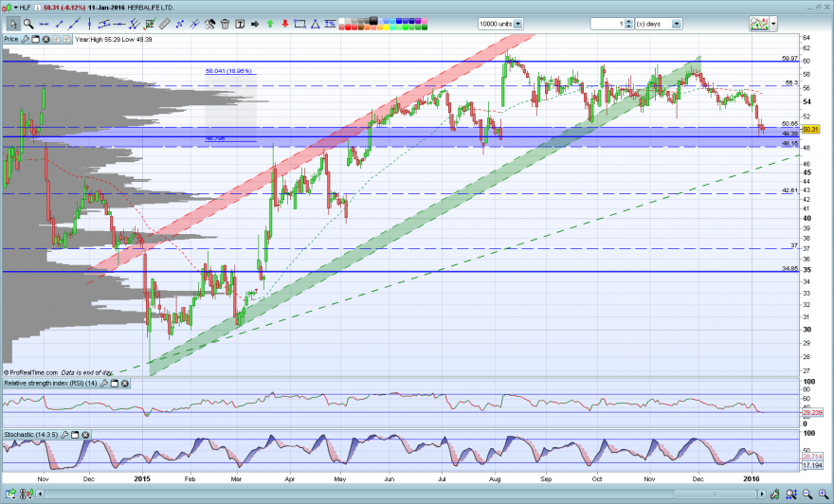834x504 pixels.
Task: Choose the percentage change measure tool
Action: (x=330, y=24)
